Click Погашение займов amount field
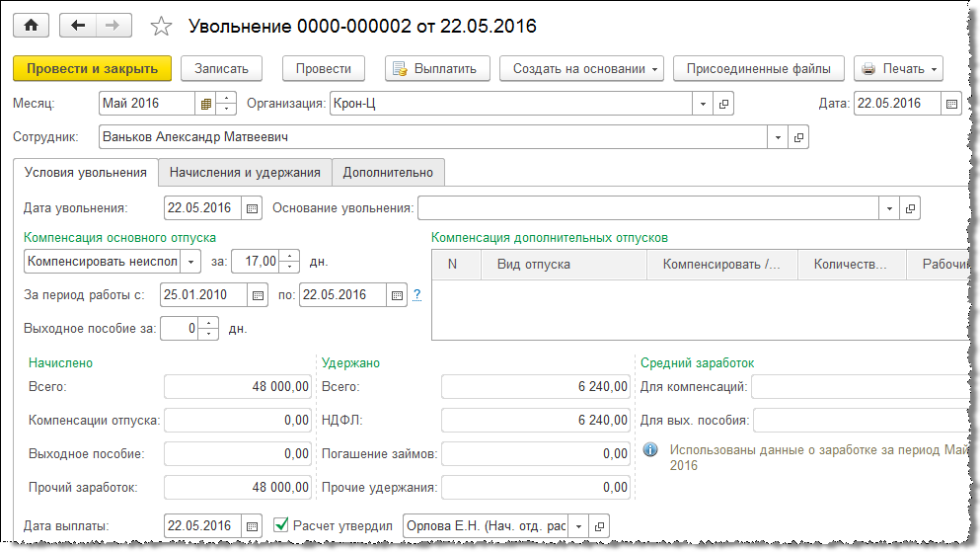 [536, 454]
